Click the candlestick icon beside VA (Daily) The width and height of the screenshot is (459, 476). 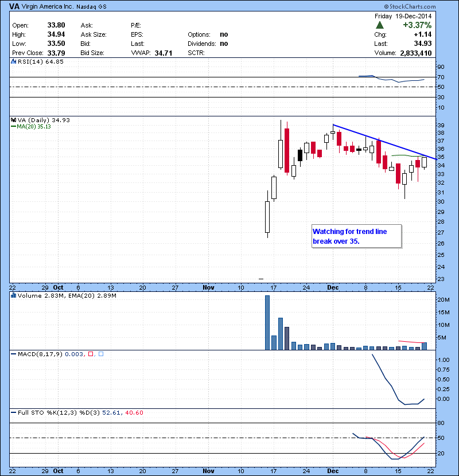13,120
